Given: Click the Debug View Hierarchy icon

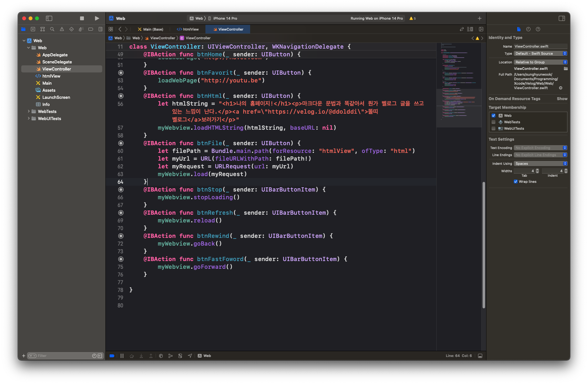Looking at the screenshot, I should point(161,356).
